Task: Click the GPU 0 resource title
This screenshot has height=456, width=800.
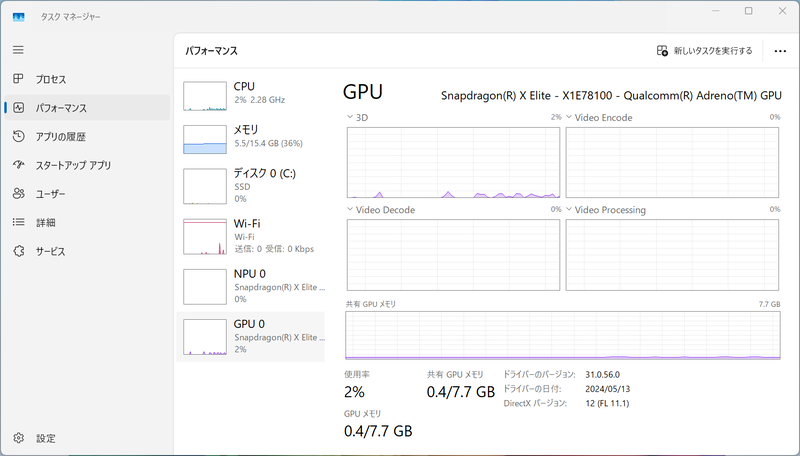Action: 249,324
